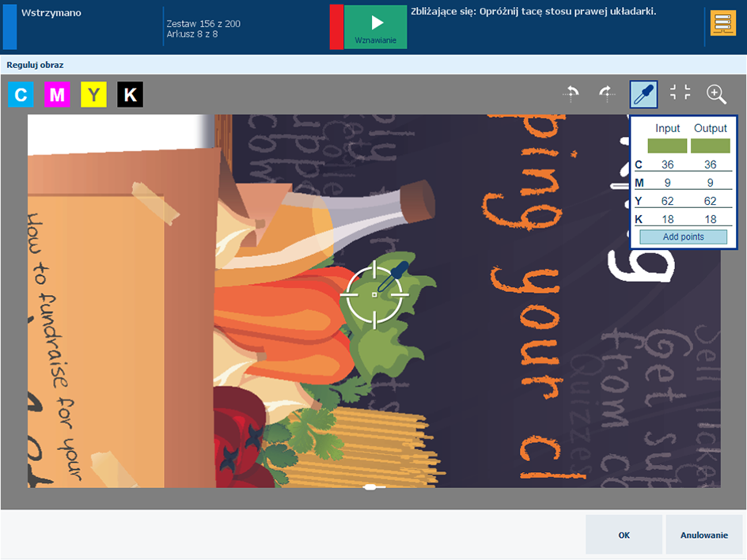The image size is (747, 560).
Task: Toggle the Magenta channel button
Action: (57, 94)
